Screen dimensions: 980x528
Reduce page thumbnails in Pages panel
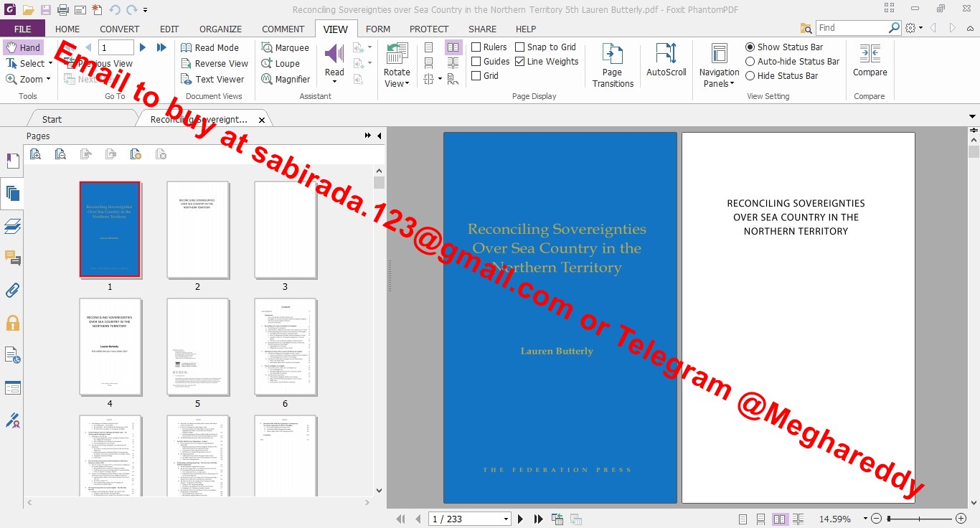[x=60, y=154]
